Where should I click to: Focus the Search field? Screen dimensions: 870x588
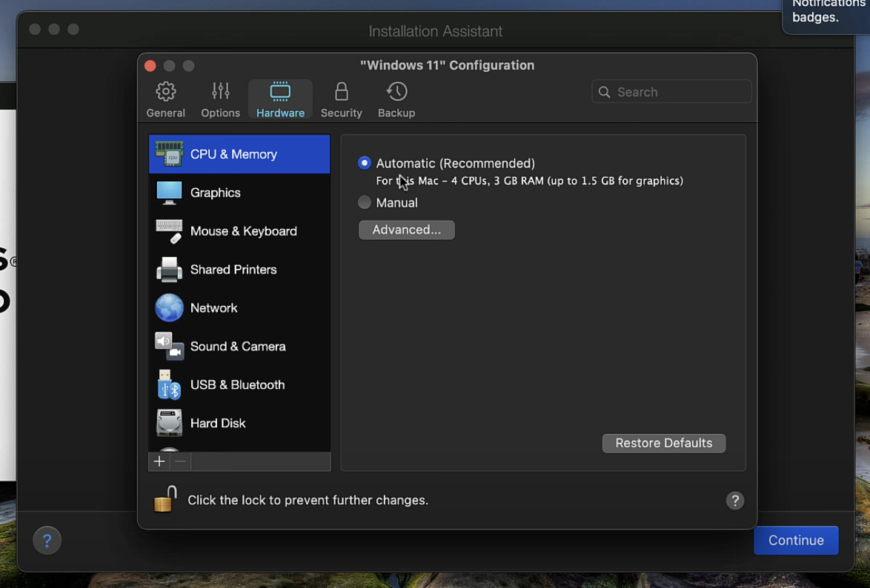click(x=671, y=92)
